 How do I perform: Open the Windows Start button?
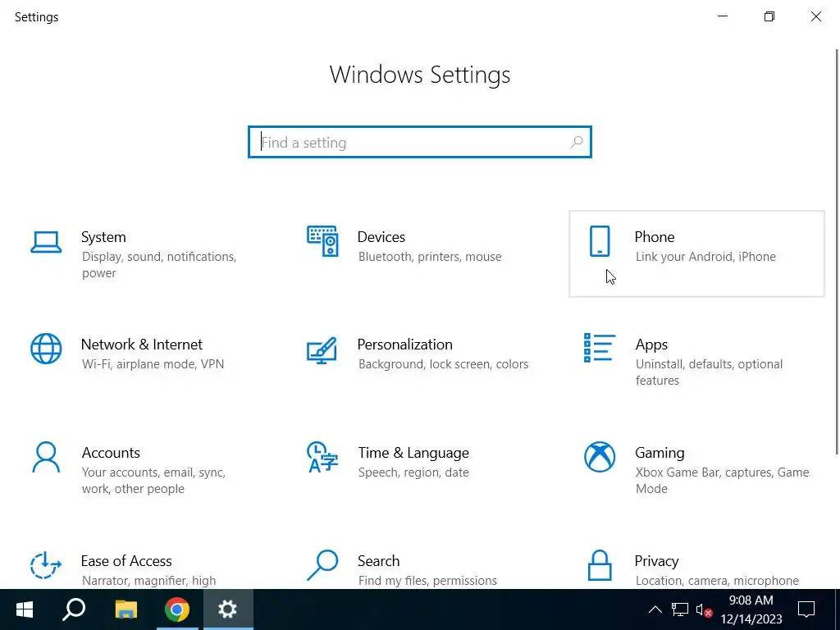point(25,609)
